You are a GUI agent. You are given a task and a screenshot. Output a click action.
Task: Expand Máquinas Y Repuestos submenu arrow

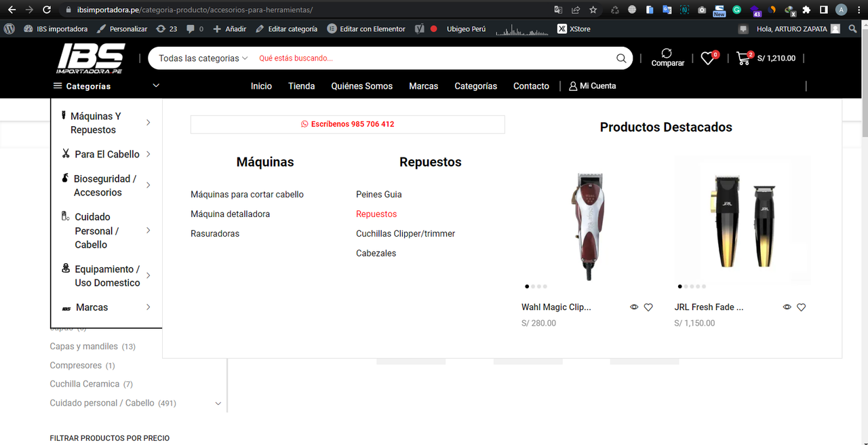[149, 123]
